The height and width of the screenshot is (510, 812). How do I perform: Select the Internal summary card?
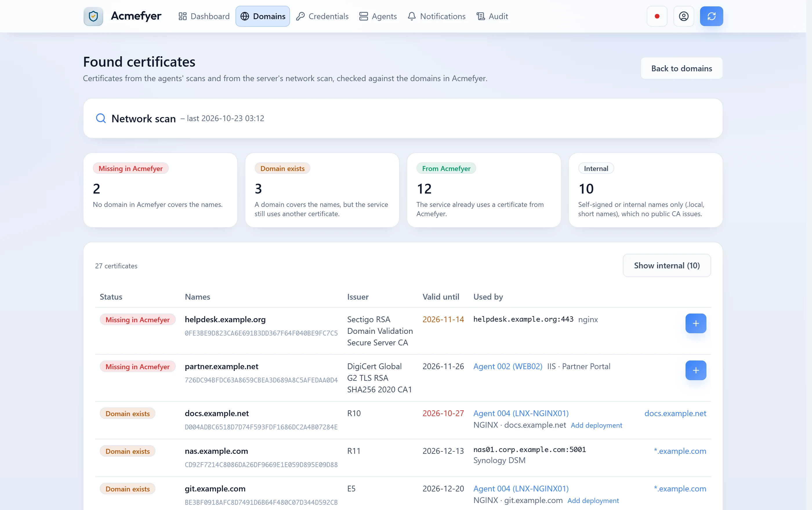point(646,190)
